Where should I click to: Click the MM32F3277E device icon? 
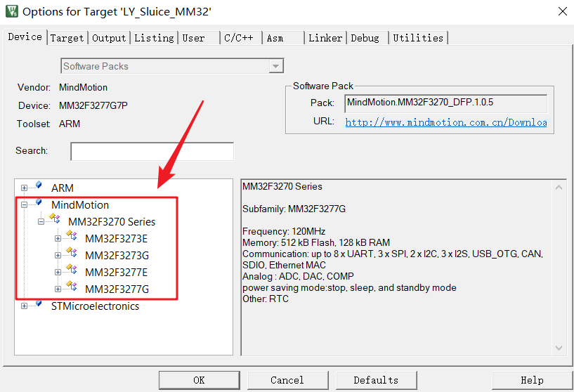(x=72, y=269)
